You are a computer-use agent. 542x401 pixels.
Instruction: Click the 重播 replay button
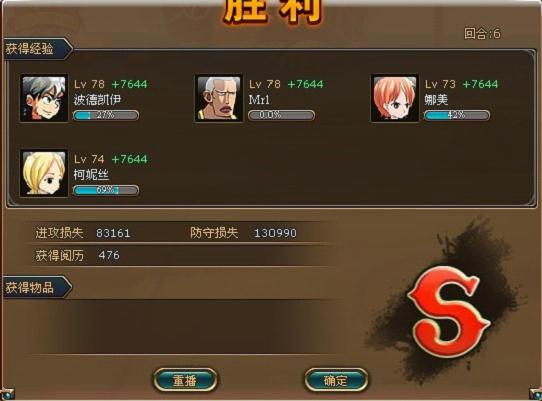[185, 380]
